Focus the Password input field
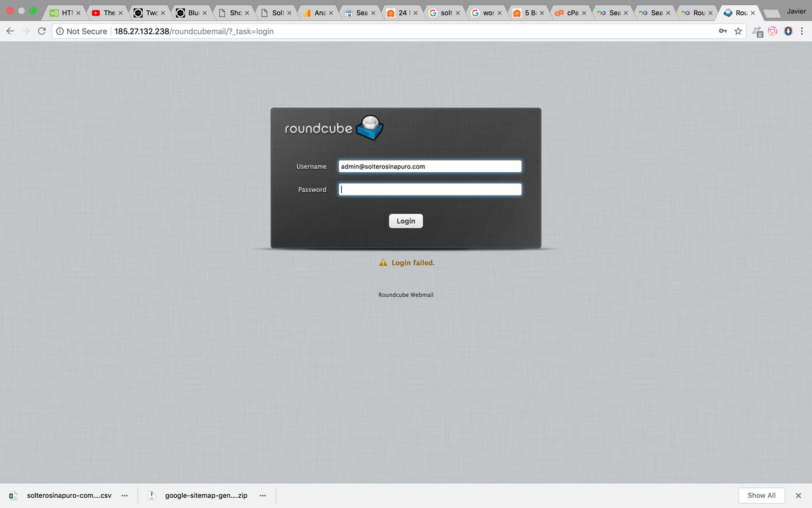Screen dimensions: 812x508 click(x=430, y=189)
